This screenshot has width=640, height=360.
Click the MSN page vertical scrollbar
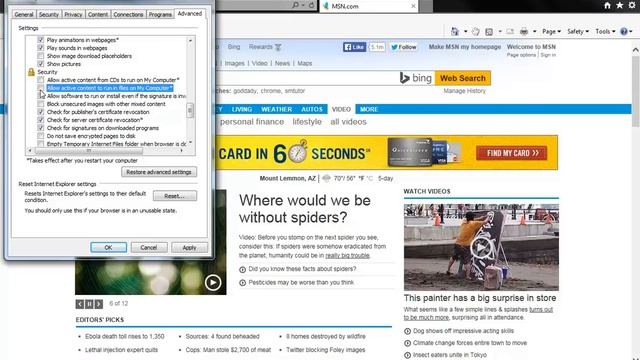636,90
